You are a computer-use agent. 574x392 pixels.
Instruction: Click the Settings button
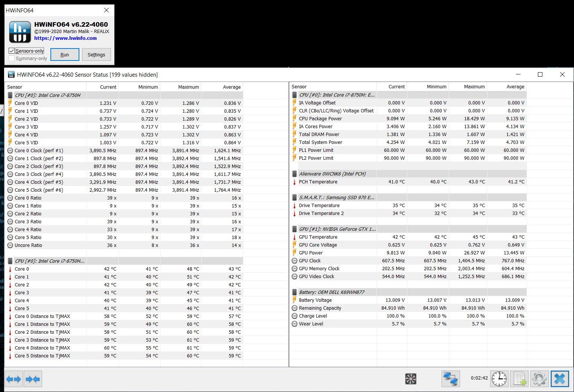click(96, 54)
